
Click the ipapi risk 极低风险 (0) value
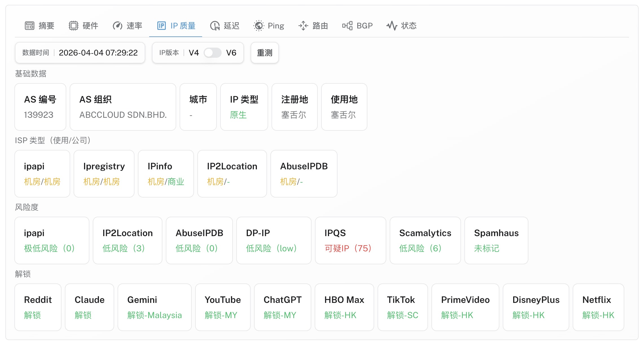(x=49, y=248)
